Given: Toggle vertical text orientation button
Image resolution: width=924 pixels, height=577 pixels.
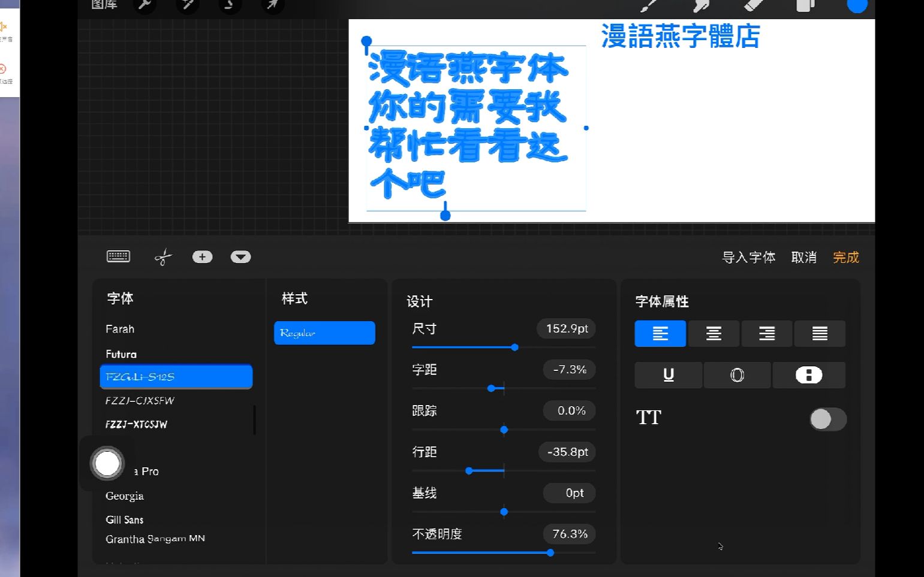Looking at the screenshot, I should tap(809, 375).
